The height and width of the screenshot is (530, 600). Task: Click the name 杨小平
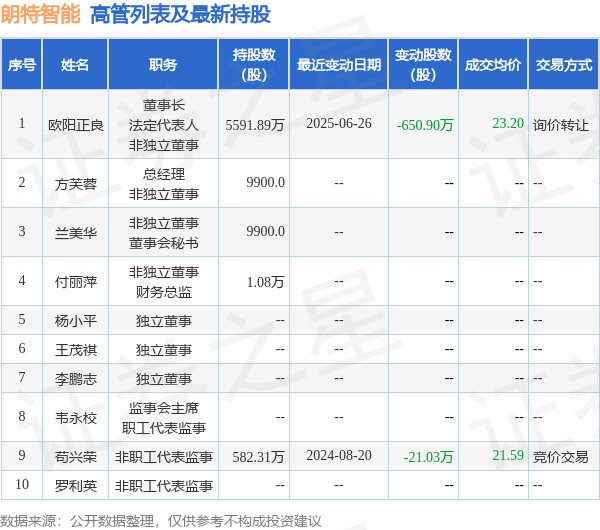click(x=76, y=321)
